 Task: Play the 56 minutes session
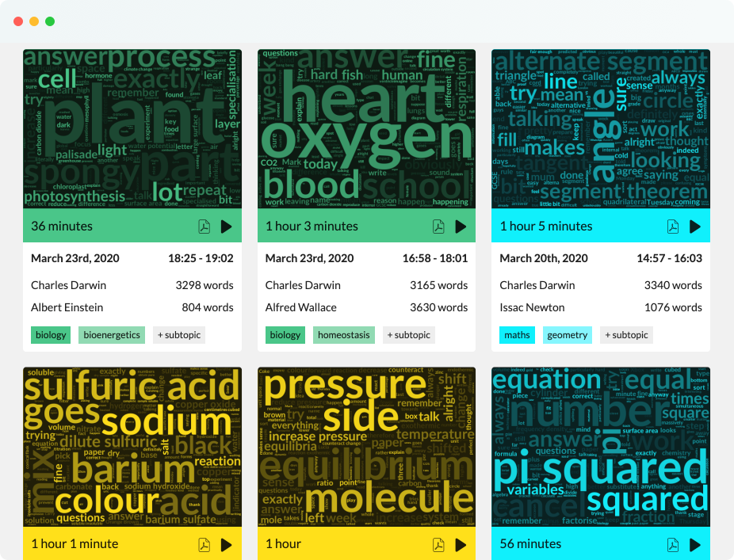[695, 545]
